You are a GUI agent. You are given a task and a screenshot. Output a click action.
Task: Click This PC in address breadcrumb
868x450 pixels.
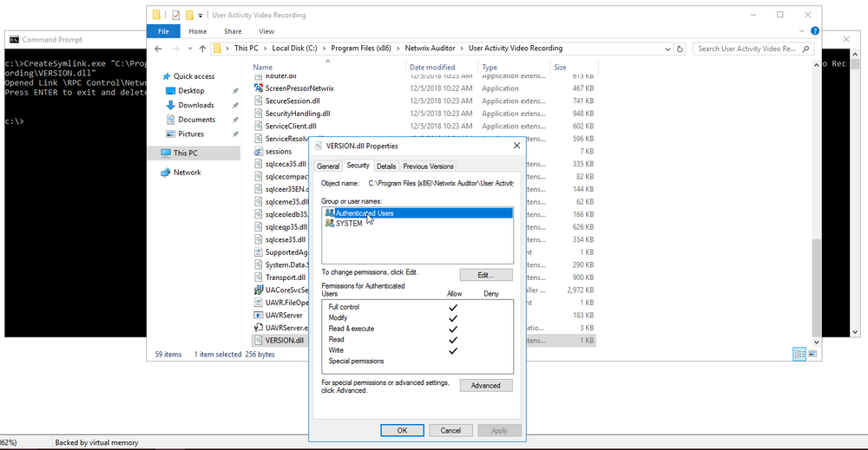(x=246, y=48)
